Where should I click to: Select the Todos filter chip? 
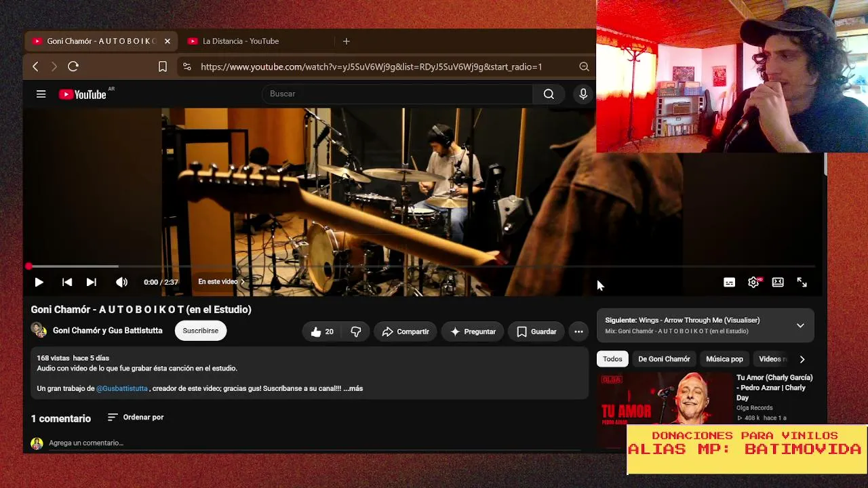[x=612, y=359]
